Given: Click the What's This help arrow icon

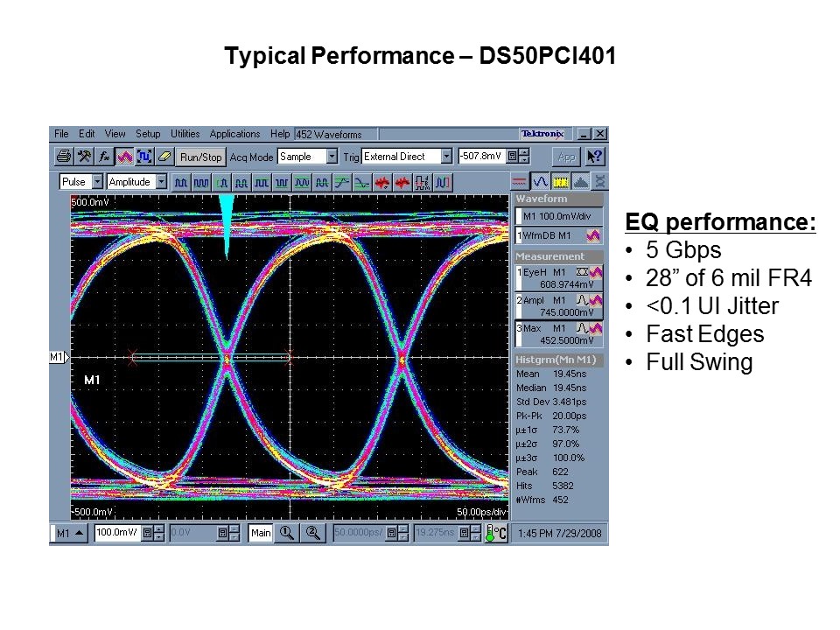Looking at the screenshot, I should (595, 156).
